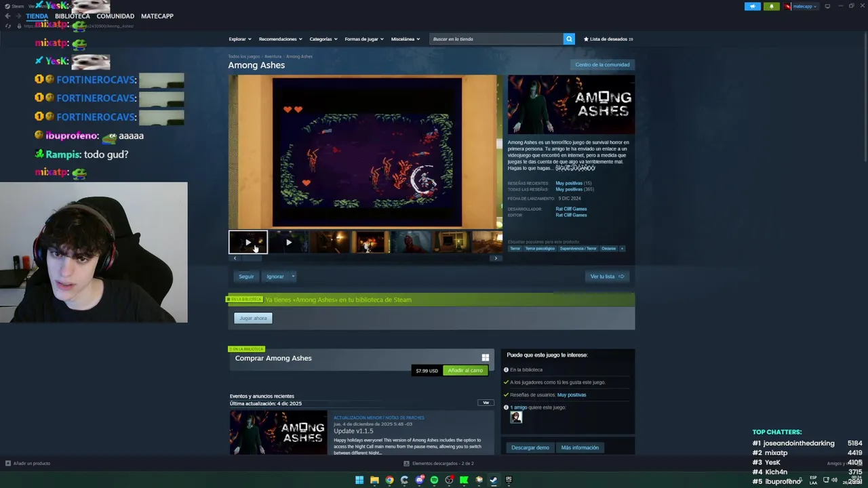This screenshot has height=488, width=868.
Task: Select the room with television thumbnail
Action: [x=452, y=242]
